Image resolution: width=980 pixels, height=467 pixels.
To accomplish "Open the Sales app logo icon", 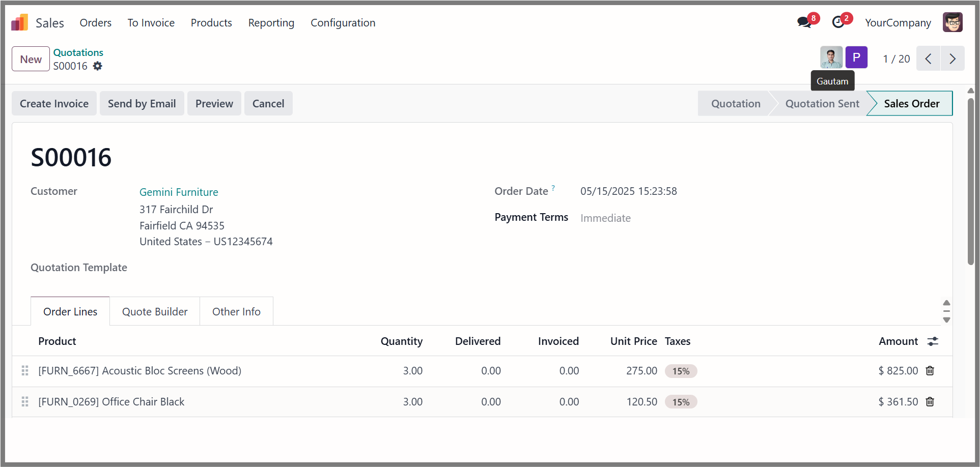I will (20, 22).
